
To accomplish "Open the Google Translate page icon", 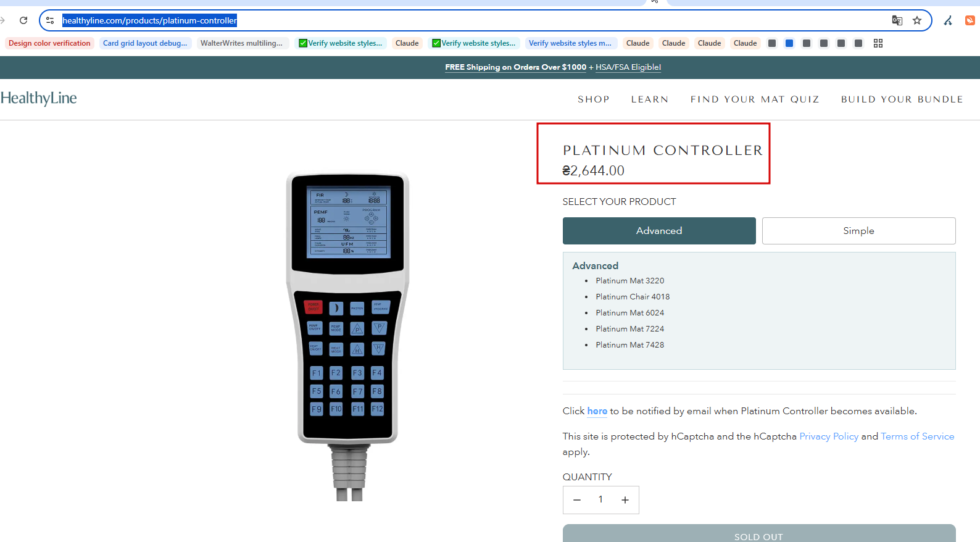I will click(x=897, y=20).
